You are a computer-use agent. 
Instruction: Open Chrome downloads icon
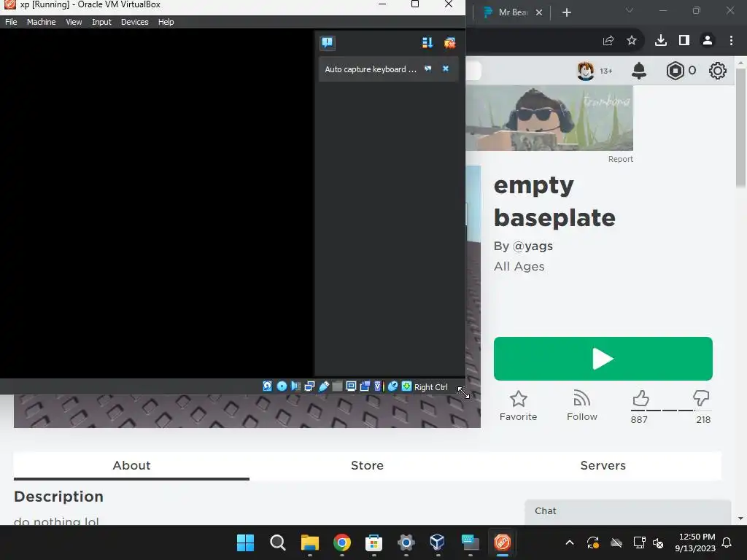(661, 41)
